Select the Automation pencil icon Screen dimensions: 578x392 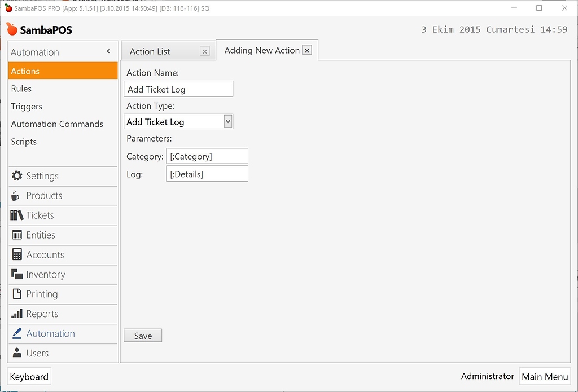(x=16, y=333)
